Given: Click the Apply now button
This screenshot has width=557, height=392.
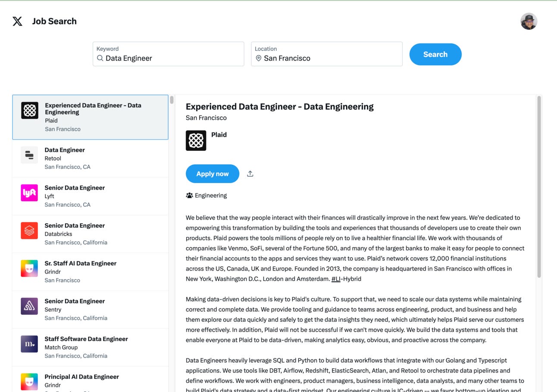Looking at the screenshot, I should (213, 174).
